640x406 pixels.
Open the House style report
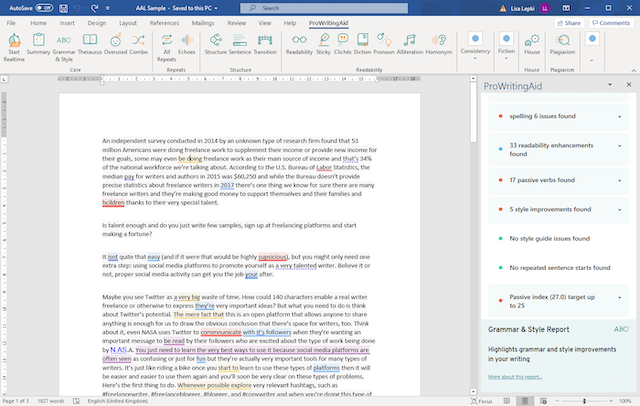pos(532,44)
